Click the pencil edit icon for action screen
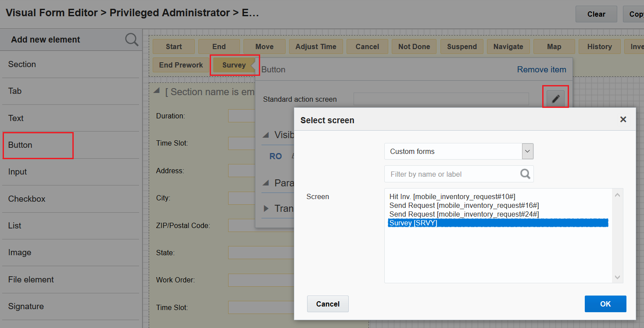644x328 pixels. coord(555,99)
